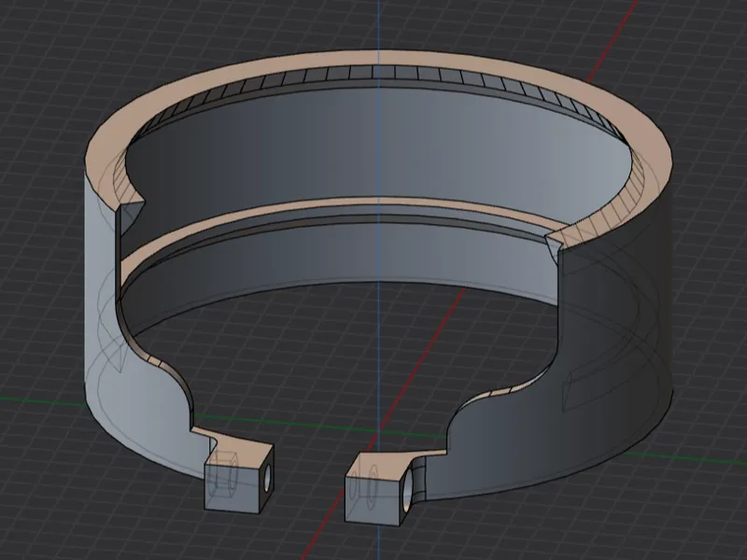Select the front face of left clamp lug
The height and width of the screenshot is (560, 747).
232,488
